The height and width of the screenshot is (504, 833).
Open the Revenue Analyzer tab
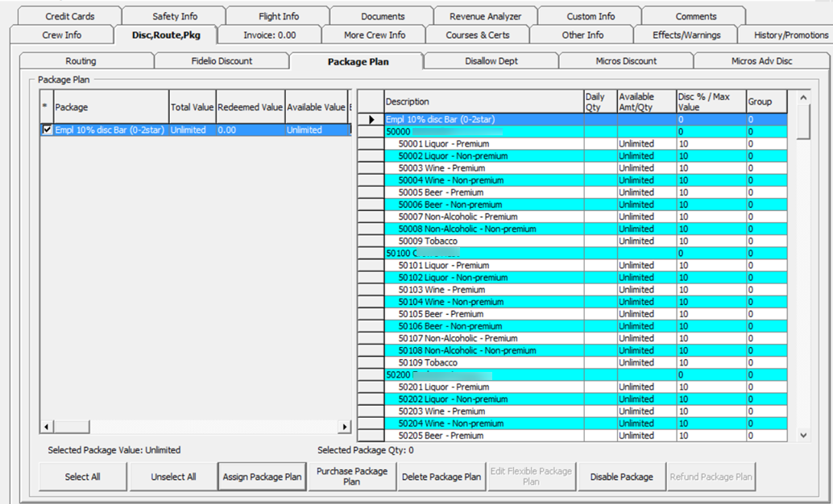pos(487,14)
